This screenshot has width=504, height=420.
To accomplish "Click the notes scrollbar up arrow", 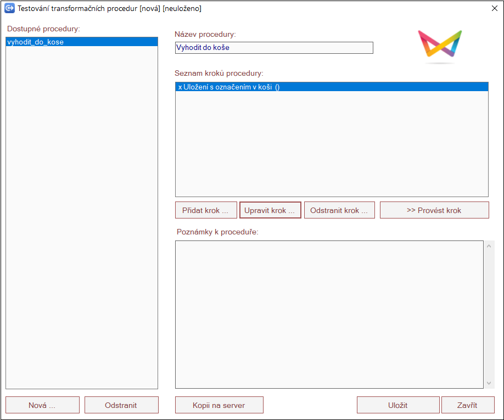I will click(490, 245).
